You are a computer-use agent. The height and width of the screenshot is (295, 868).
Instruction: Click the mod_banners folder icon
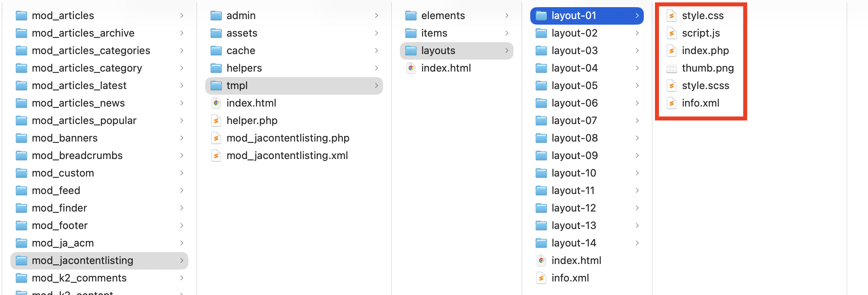tap(21, 138)
